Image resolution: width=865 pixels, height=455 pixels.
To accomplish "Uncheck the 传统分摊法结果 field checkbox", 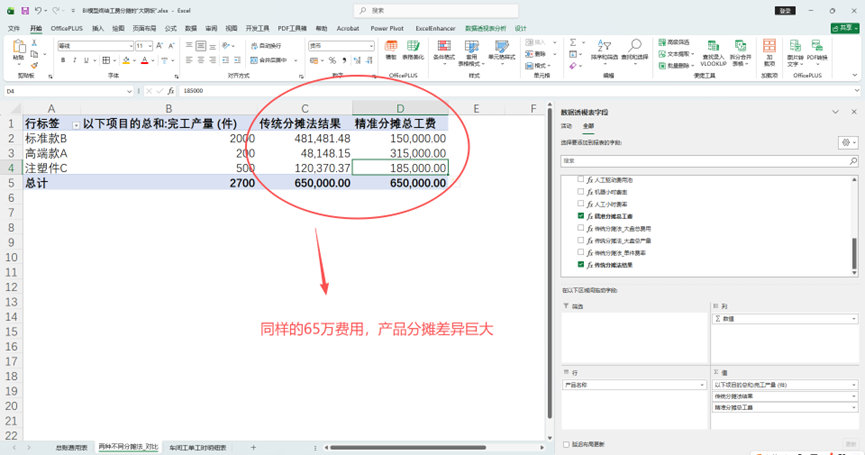I will 580,265.
